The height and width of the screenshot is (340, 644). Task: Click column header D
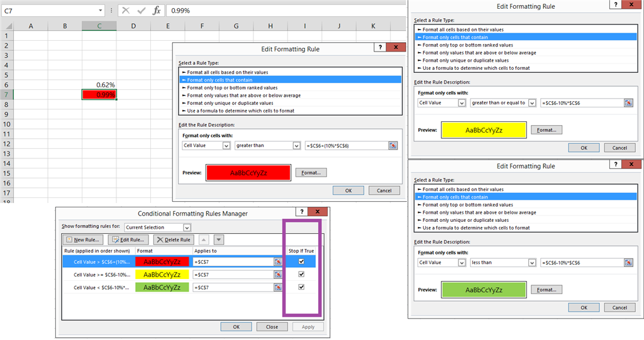coord(133,26)
